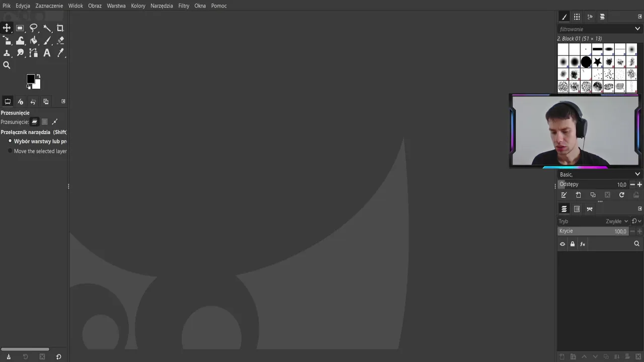Reset colors to default black and white
The width and height of the screenshot is (644, 362).
click(x=29, y=86)
